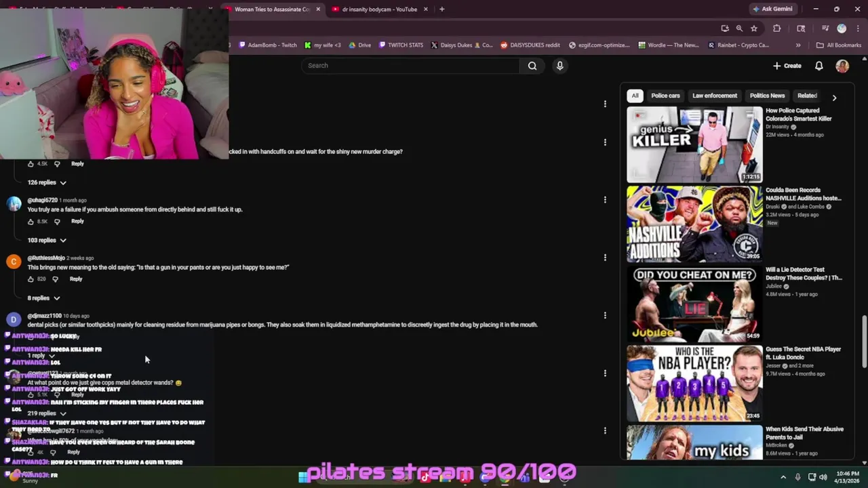The height and width of the screenshot is (488, 868).
Task: Switch to Woman Tries to Assassinate tab
Action: point(272,9)
